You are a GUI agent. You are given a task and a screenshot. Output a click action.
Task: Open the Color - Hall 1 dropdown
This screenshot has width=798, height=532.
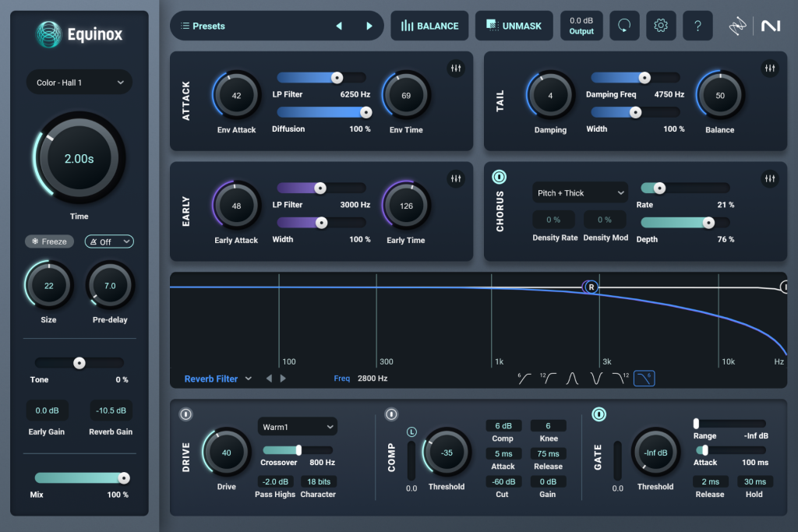click(x=79, y=82)
